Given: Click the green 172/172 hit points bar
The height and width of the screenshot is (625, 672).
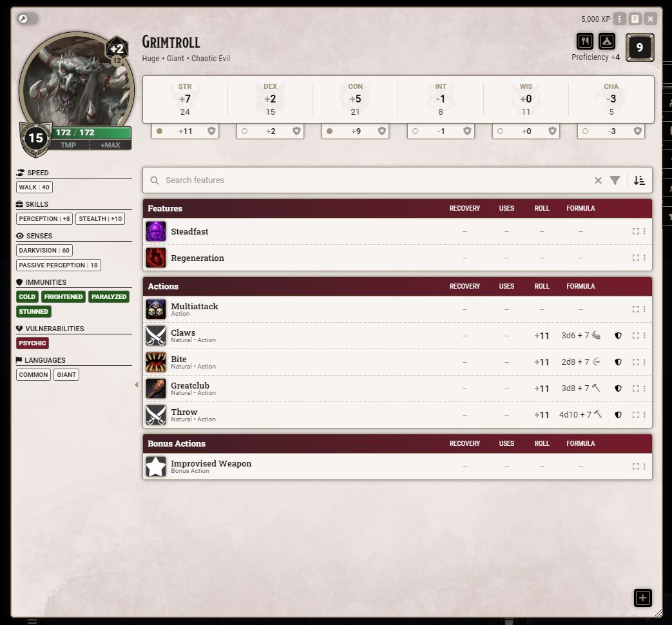Looking at the screenshot, I should pyautogui.click(x=91, y=133).
